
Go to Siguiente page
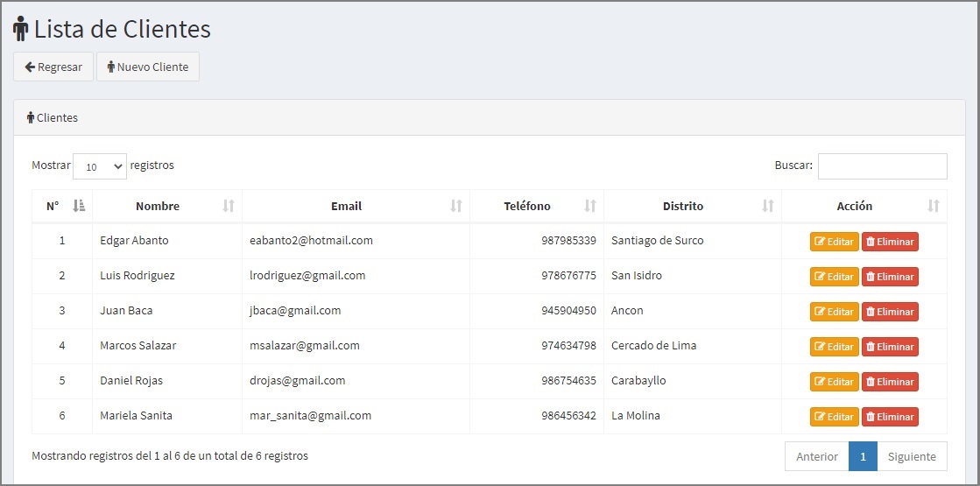tap(912, 456)
